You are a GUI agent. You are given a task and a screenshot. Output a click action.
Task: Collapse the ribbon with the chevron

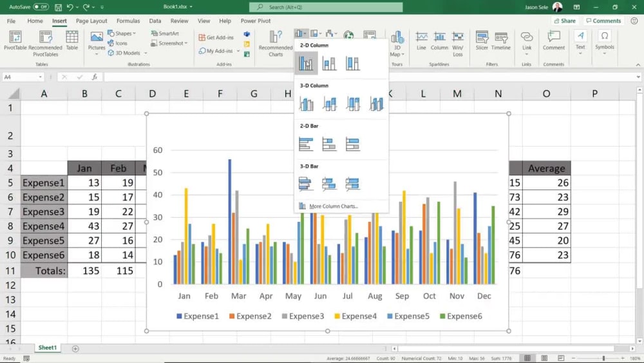point(638,64)
